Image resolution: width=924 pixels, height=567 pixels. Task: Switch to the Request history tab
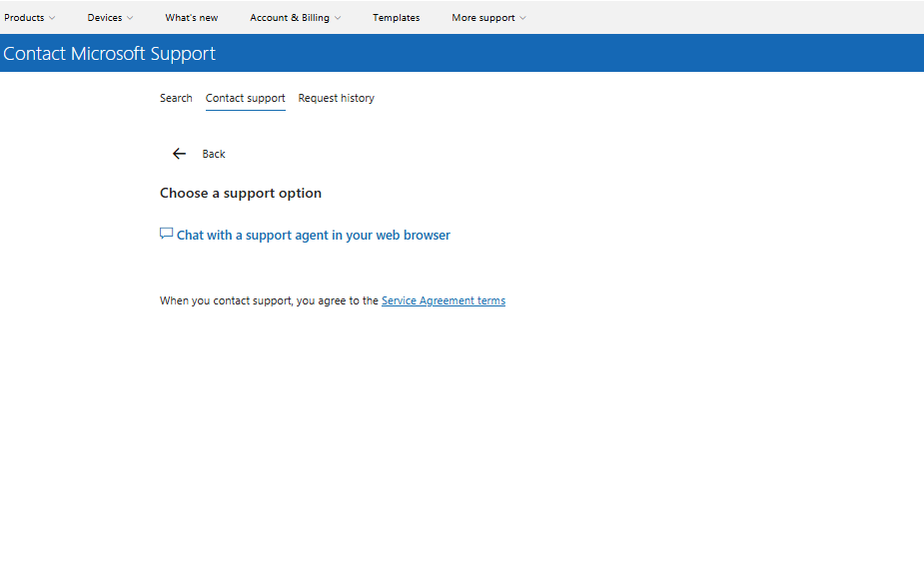(x=336, y=99)
